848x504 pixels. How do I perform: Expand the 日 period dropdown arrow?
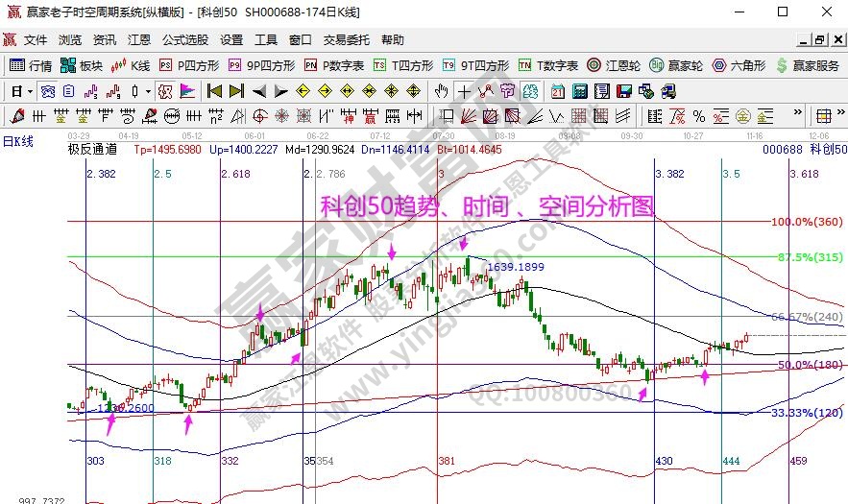coord(30,91)
